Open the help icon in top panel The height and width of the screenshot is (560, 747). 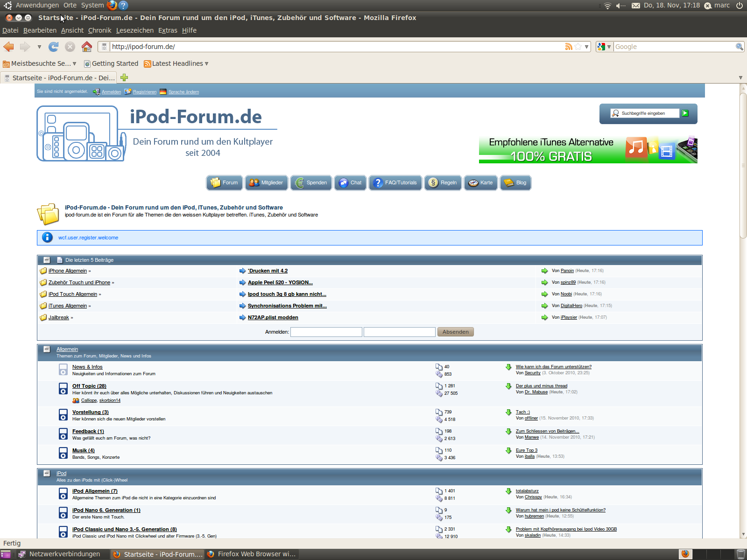pos(123,6)
